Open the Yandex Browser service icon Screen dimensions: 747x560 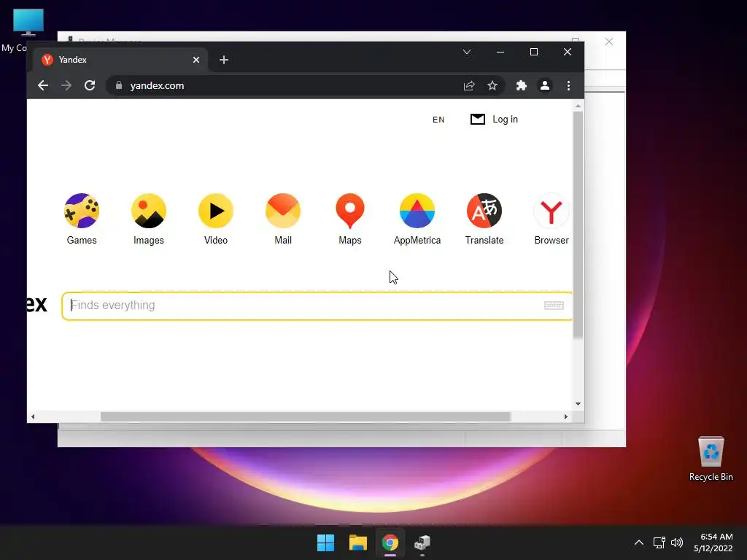coord(551,211)
